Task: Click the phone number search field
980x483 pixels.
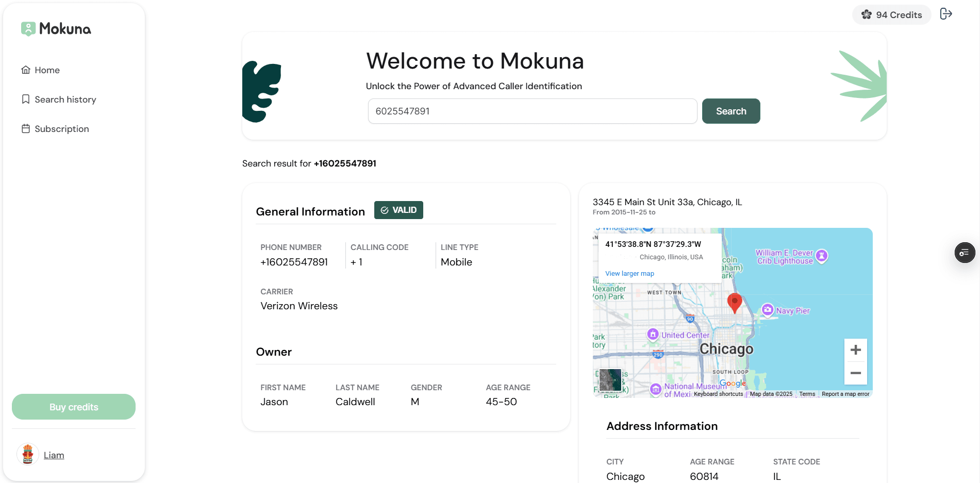Action: tap(532, 111)
